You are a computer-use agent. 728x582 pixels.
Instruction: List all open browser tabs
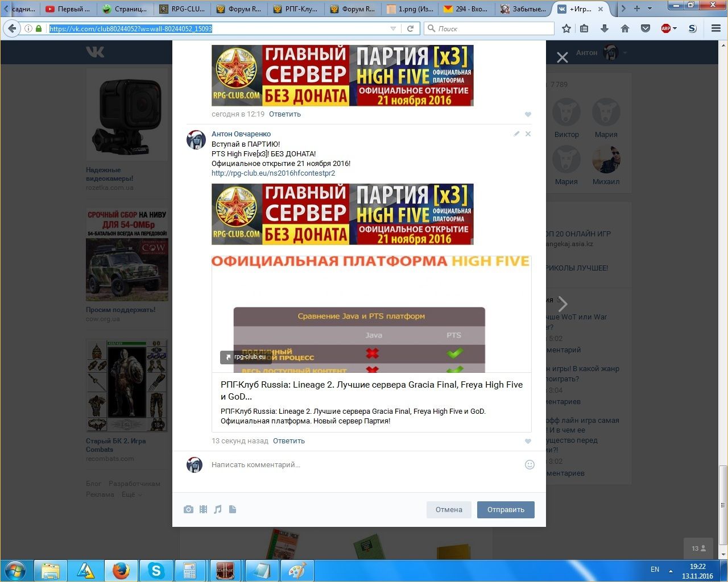point(650,9)
